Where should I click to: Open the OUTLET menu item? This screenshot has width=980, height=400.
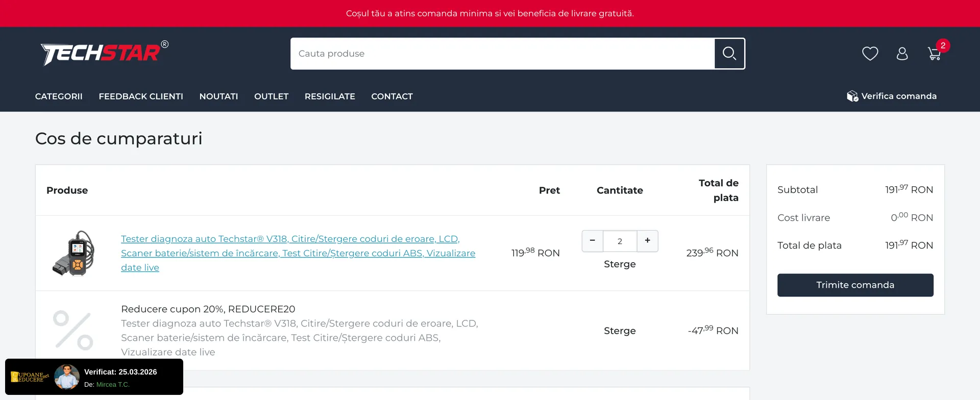271,96
